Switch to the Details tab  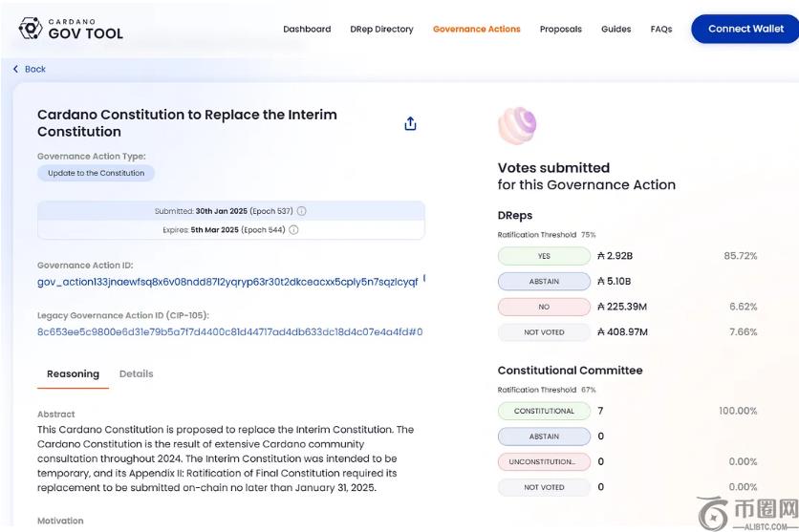click(136, 373)
